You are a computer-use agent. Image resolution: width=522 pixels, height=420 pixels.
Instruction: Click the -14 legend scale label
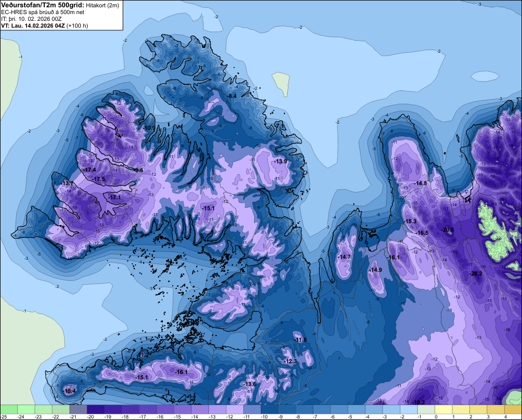click(x=194, y=417)
